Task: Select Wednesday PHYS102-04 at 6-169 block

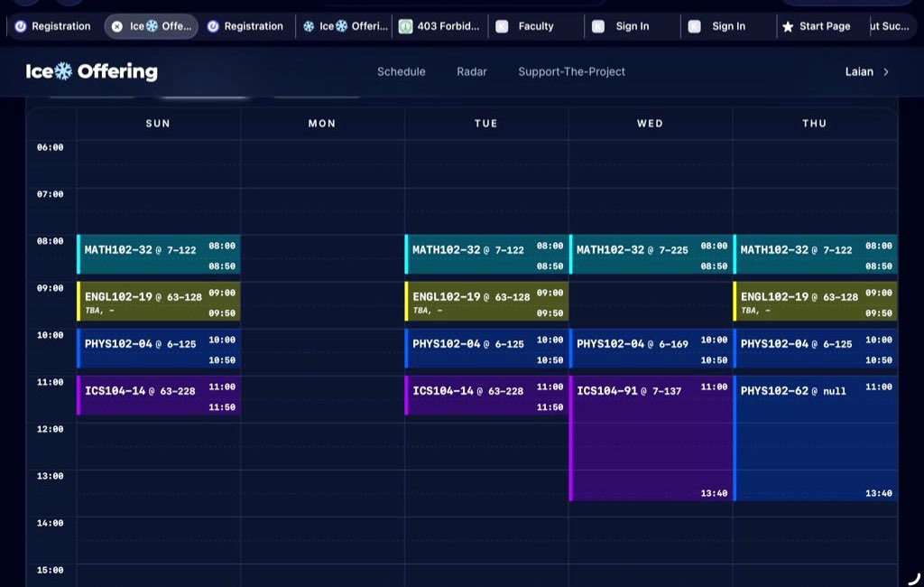Action: click(651, 349)
